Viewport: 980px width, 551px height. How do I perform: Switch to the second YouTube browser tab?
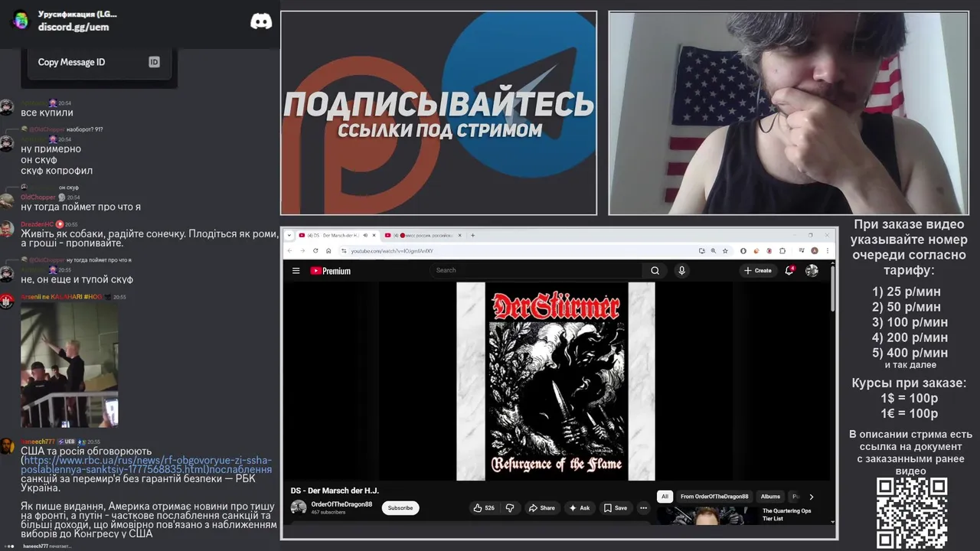[x=423, y=235]
